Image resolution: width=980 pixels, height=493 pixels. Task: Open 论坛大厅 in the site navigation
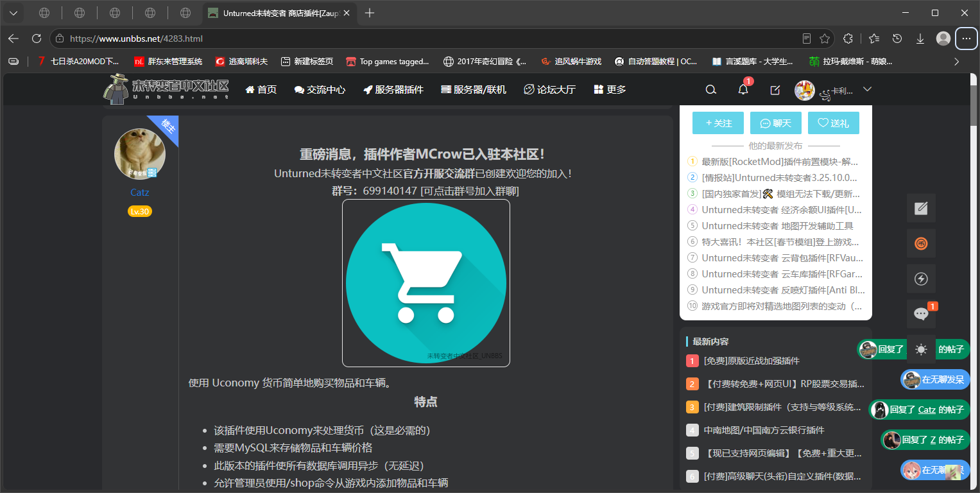pyautogui.click(x=549, y=90)
